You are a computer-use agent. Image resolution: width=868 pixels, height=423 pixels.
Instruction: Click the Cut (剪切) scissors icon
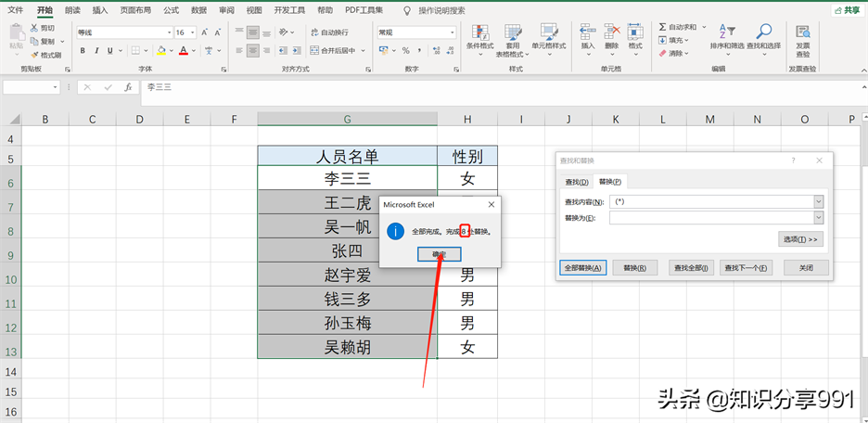(x=33, y=29)
